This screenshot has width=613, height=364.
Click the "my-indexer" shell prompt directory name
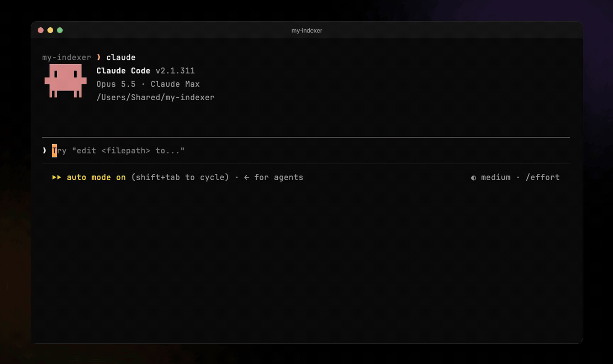point(67,57)
